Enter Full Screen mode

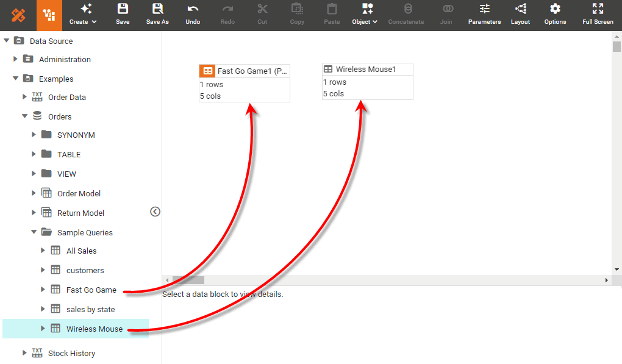(x=597, y=13)
